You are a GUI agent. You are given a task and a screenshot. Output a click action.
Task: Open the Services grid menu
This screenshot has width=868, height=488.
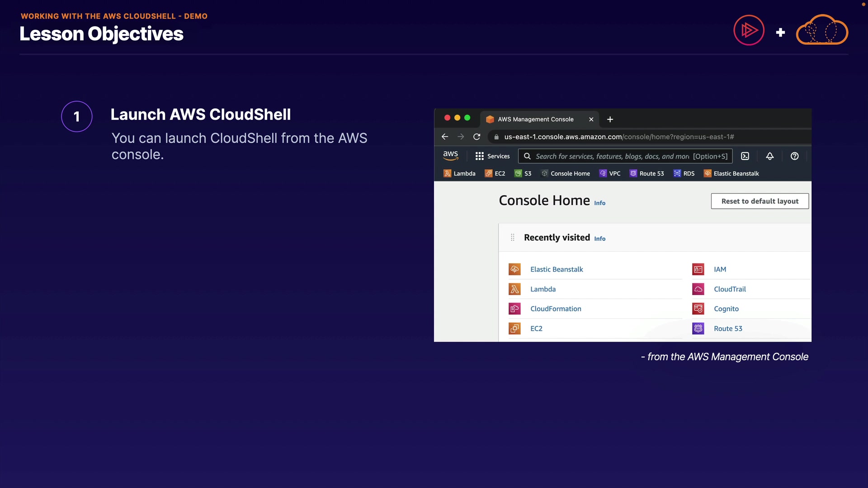[492, 156]
